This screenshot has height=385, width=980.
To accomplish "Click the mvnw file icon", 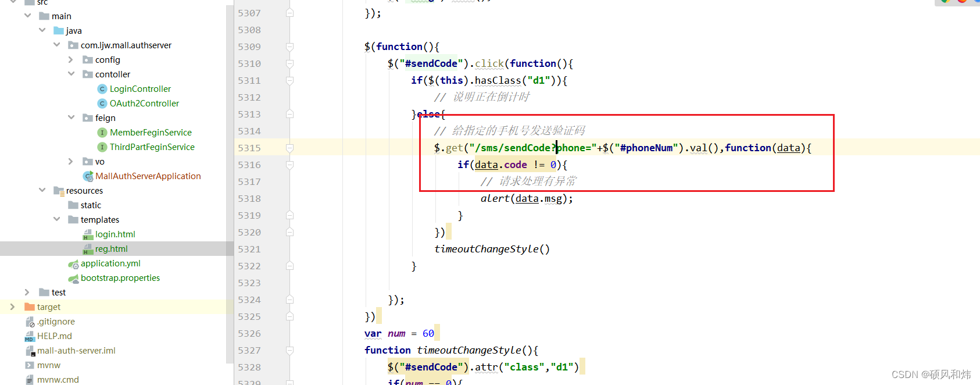I will pos(30,365).
